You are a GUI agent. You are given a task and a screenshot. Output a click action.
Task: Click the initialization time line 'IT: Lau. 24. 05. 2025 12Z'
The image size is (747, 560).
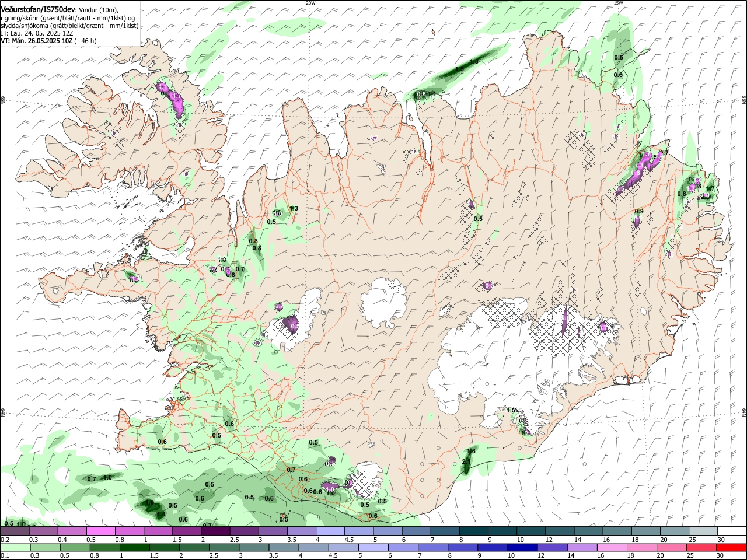pyautogui.click(x=37, y=33)
